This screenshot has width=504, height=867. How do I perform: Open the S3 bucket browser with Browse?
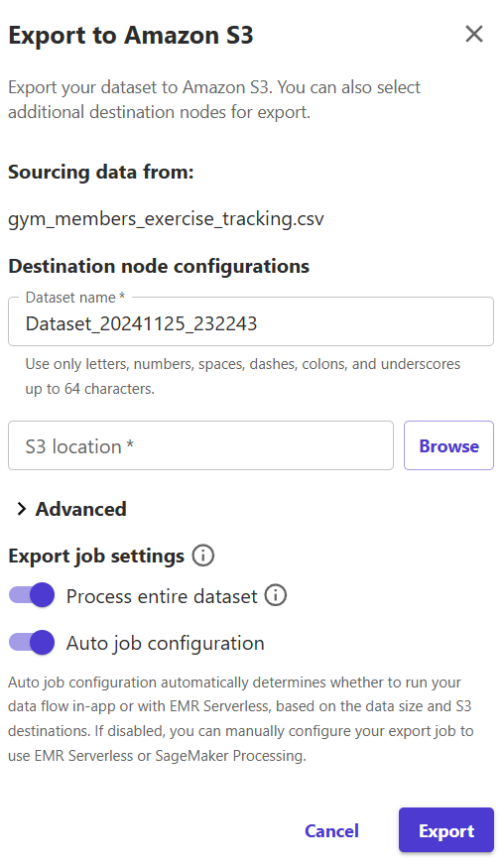[x=448, y=445]
